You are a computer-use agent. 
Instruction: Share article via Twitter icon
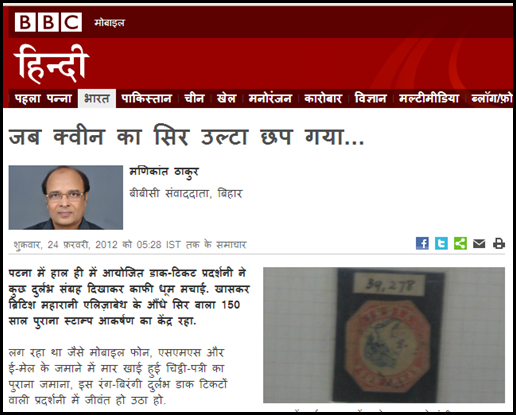[441, 243]
